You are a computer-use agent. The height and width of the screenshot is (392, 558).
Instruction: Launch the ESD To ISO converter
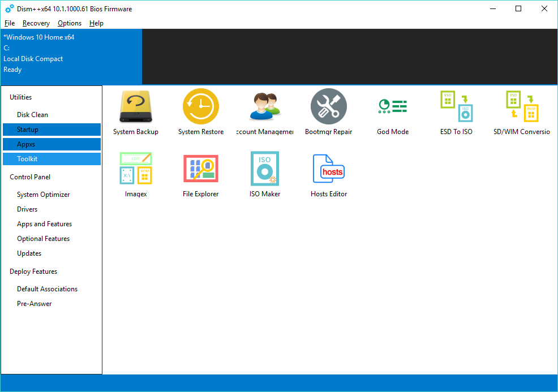pos(456,113)
